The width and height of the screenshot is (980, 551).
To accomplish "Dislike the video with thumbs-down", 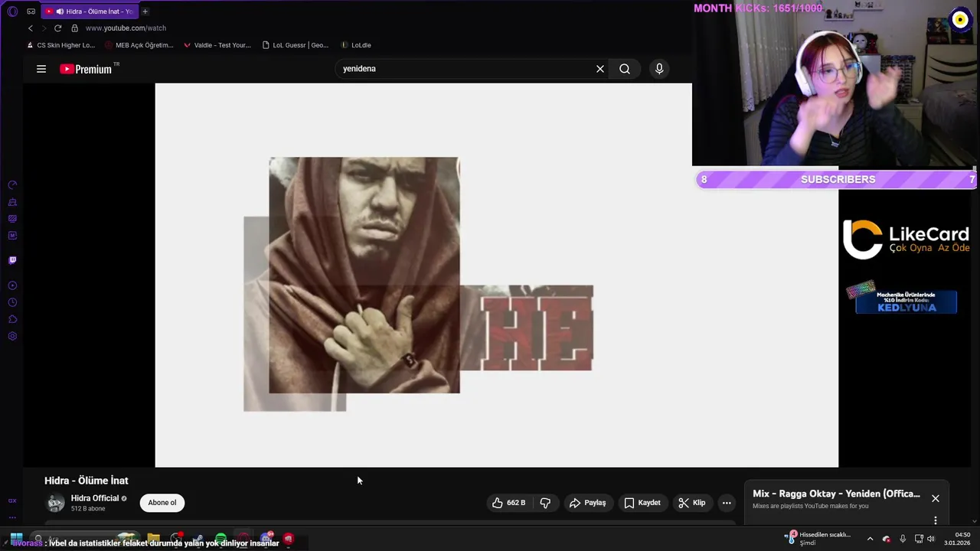I will (545, 503).
